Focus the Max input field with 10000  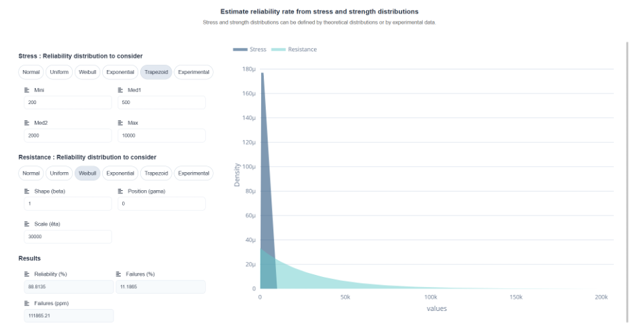pos(162,135)
